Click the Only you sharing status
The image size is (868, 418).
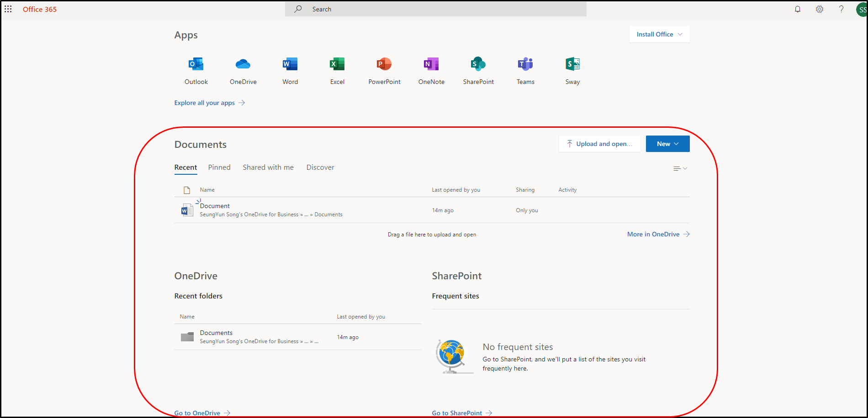(527, 210)
